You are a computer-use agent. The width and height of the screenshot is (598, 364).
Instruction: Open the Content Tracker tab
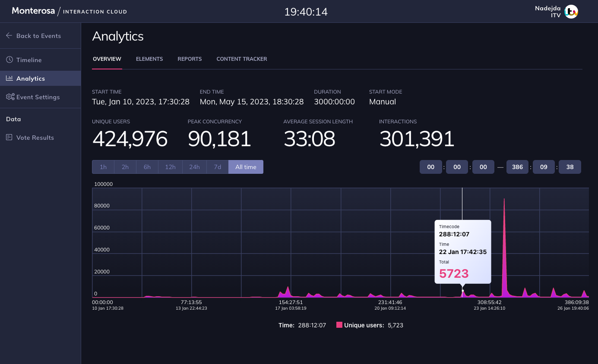pos(242,59)
